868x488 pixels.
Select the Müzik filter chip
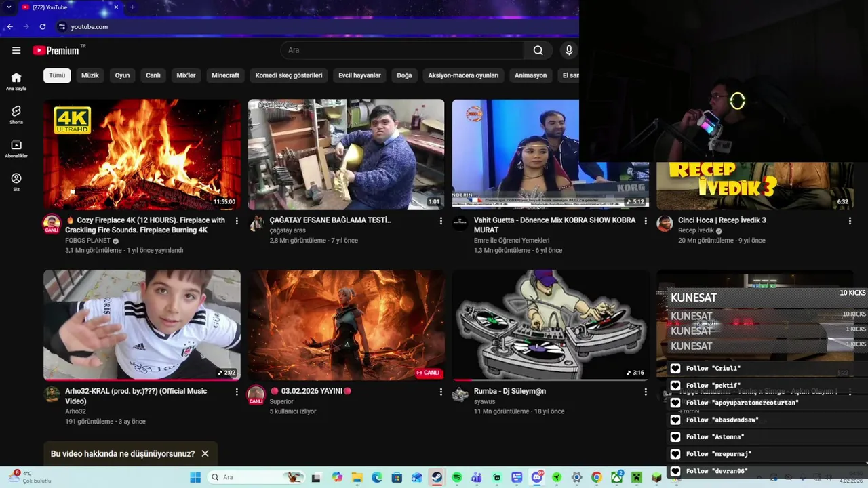click(x=90, y=75)
